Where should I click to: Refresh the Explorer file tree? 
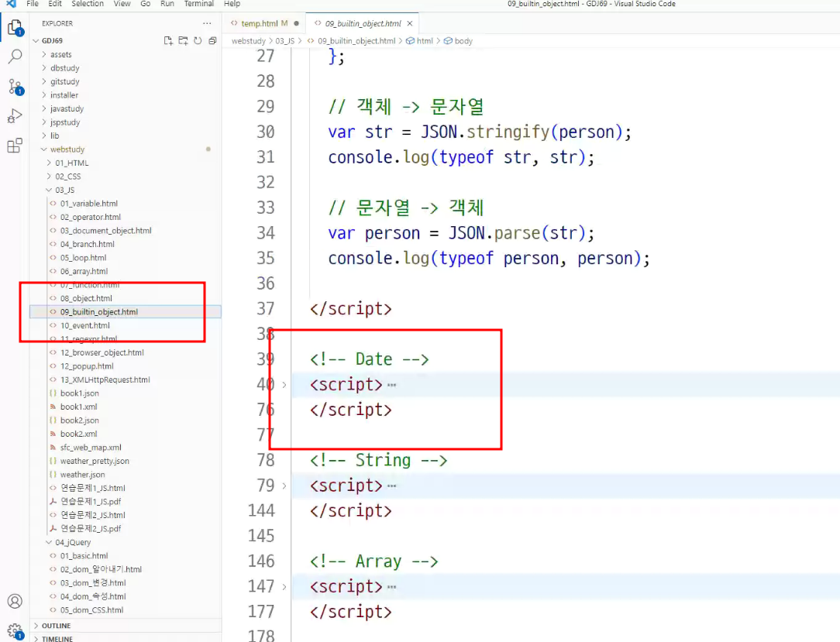(x=198, y=41)
